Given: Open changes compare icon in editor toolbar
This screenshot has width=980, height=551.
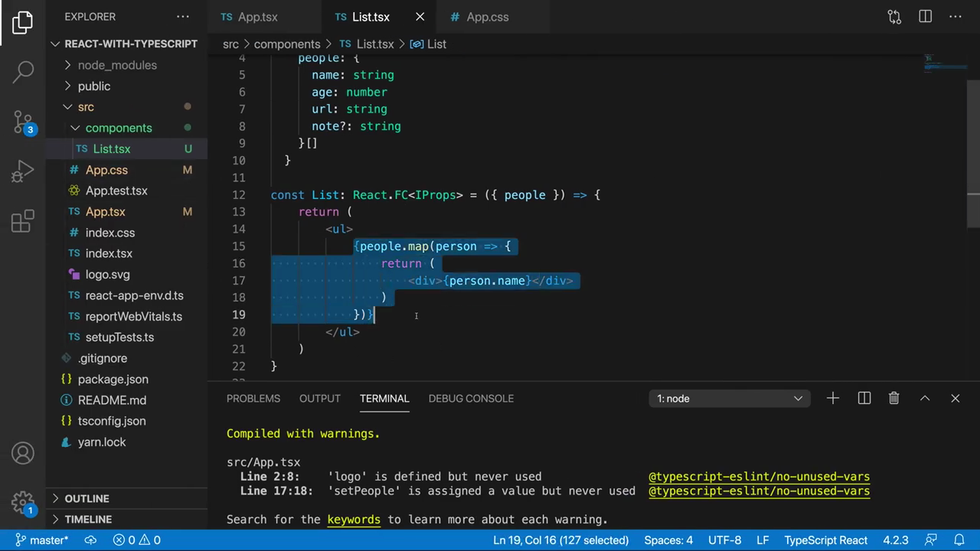Looking at the screenshot, I should click(894, 17).
